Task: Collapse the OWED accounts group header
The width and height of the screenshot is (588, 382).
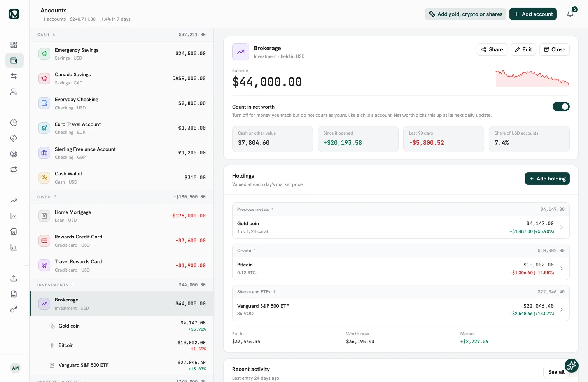Action: point(121,197)
